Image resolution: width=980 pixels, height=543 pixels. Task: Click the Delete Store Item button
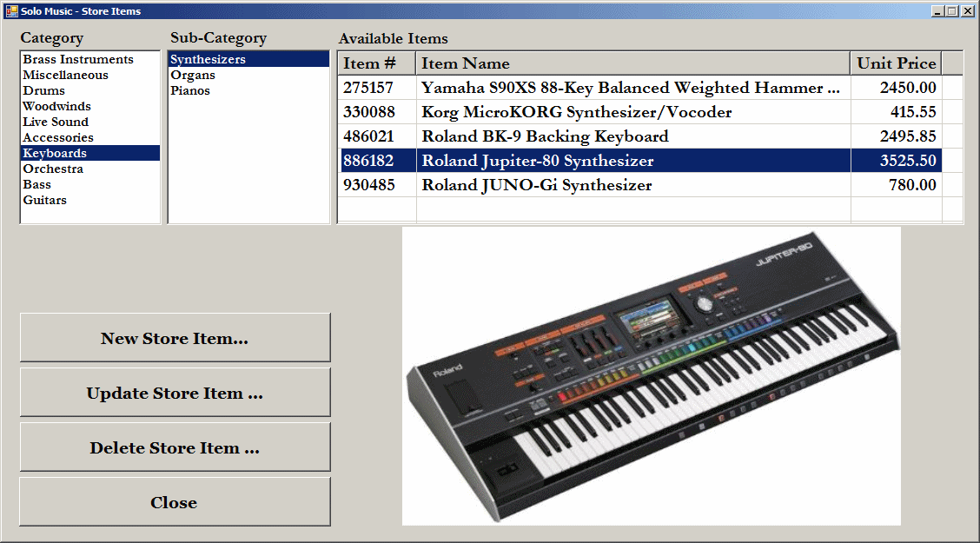(x=175, y=447)
